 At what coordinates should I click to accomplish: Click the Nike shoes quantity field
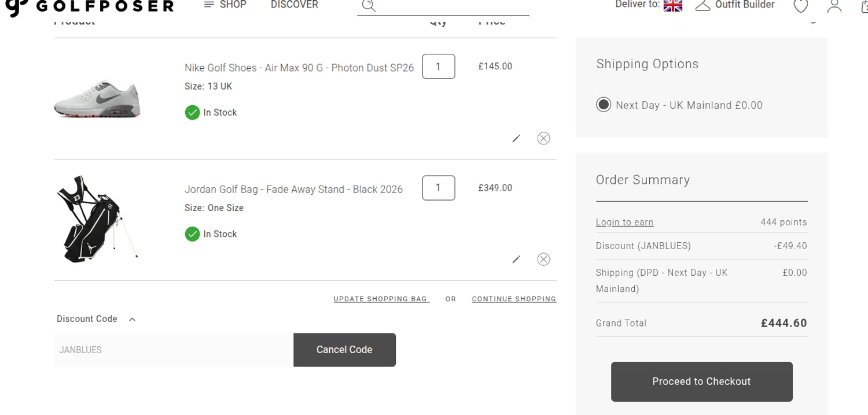click(x=438, y=66)
